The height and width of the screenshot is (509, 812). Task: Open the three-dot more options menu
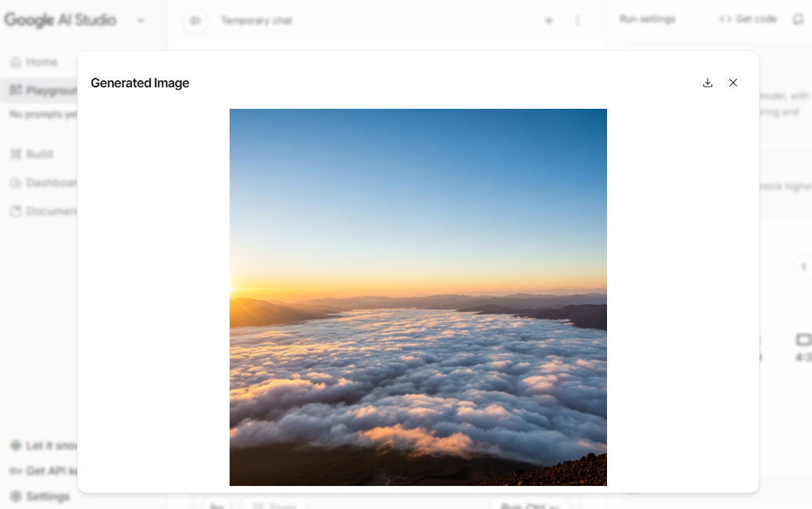click(578, 21)
